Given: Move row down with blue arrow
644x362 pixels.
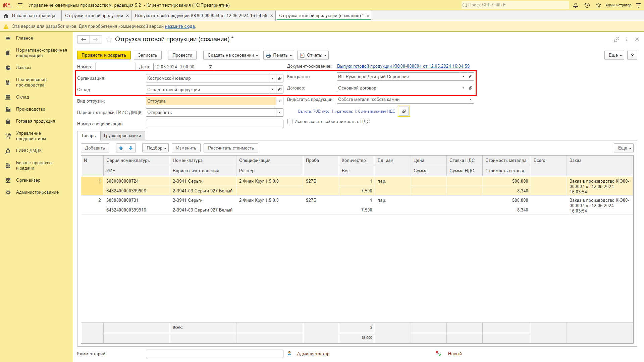Looking at the screenshot, I should (x=131, y=148).
